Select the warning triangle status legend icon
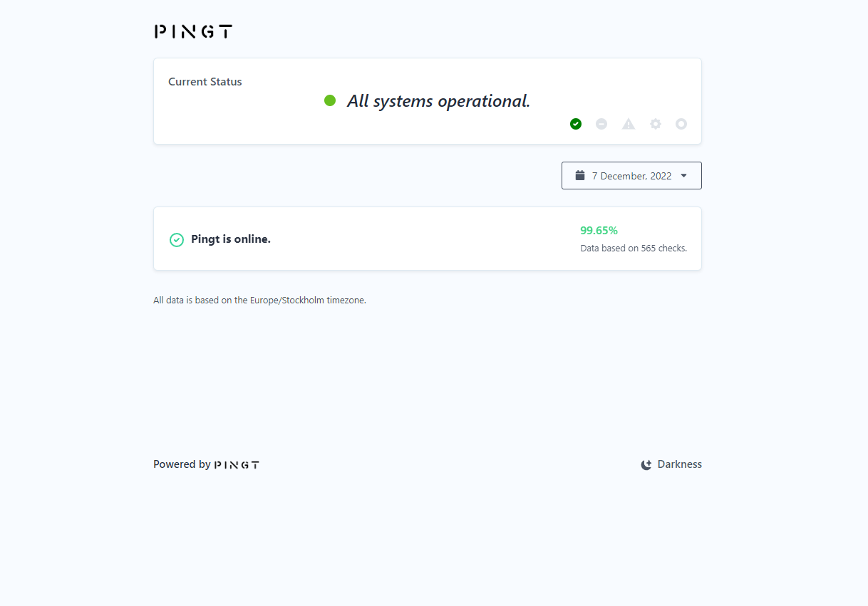Screen dimensions: 868x606 (629, 124)
